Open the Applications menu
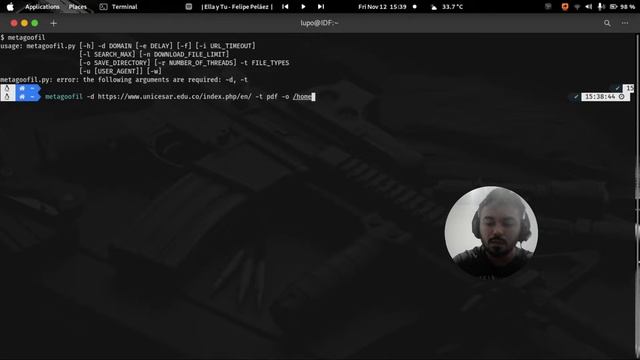The height and width of the screenshot is (360, 640). 42,7
